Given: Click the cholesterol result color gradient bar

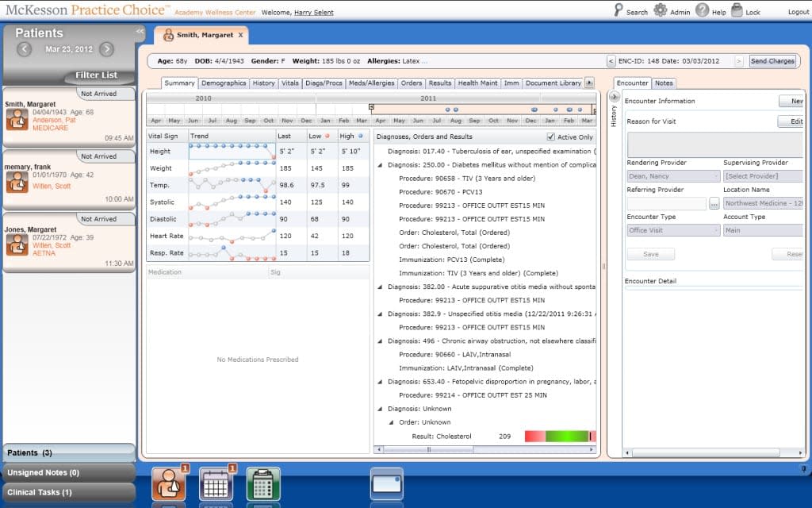Looking at the screenshot, I should click(x=560, y=436).
